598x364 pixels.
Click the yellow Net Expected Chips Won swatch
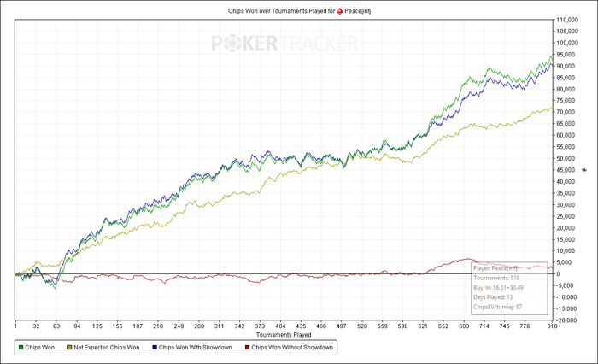[69, 348]
